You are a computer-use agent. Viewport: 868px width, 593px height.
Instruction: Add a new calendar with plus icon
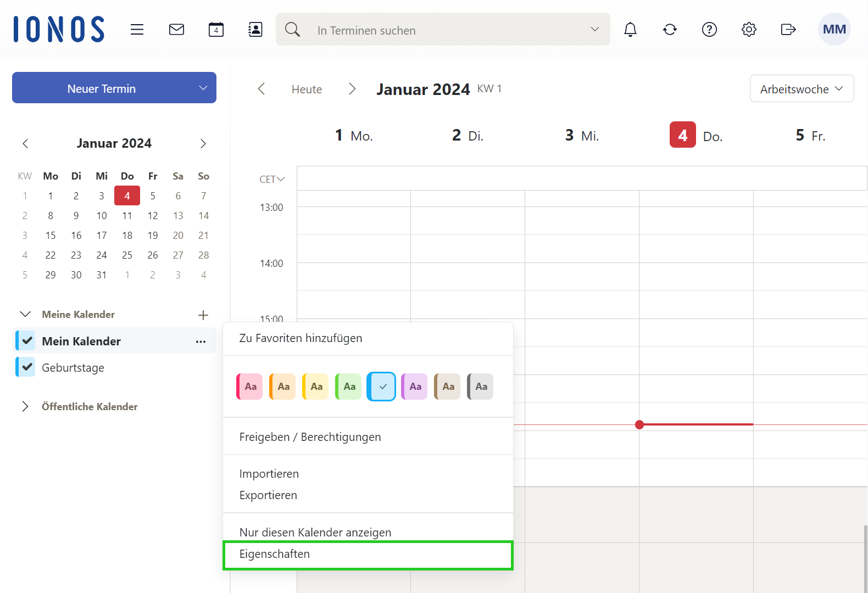tap(203, 315)
